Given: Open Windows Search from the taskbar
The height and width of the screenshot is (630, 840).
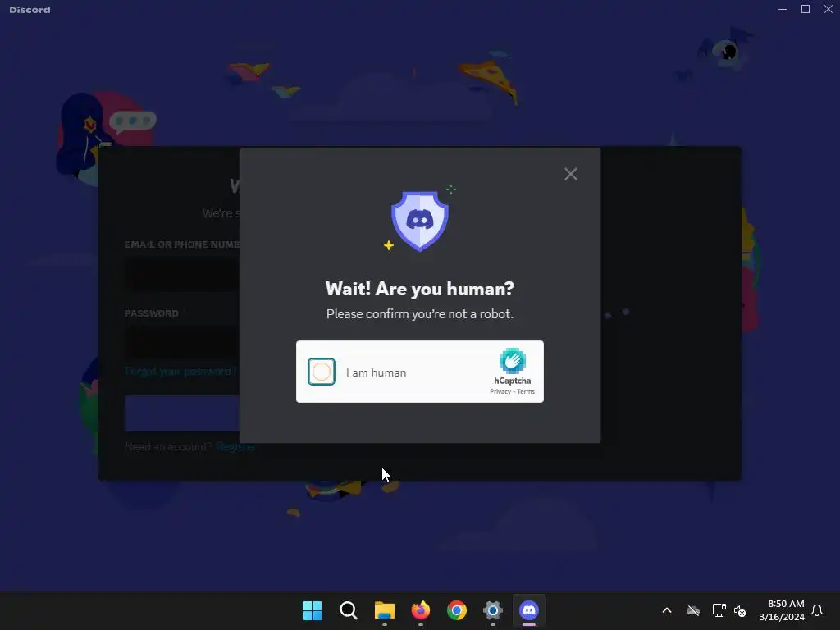Looking at the screenshot, I should (348, 610).
